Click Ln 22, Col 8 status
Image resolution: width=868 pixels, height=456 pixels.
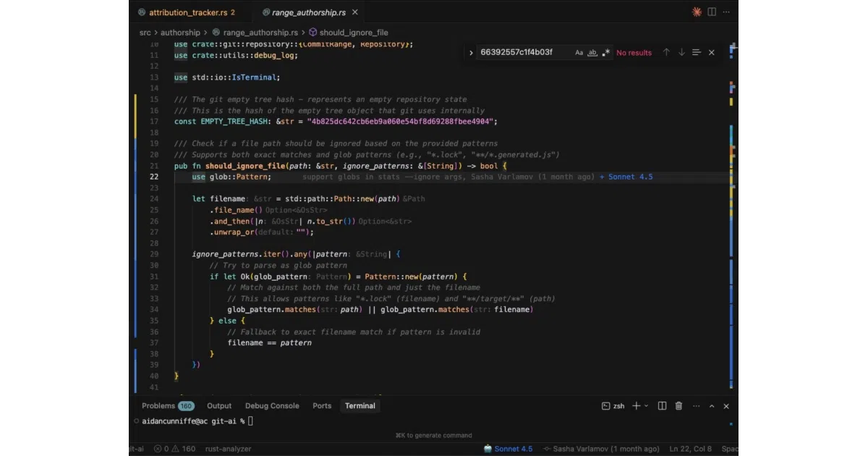pyautogui.click(x=690, y=449)
